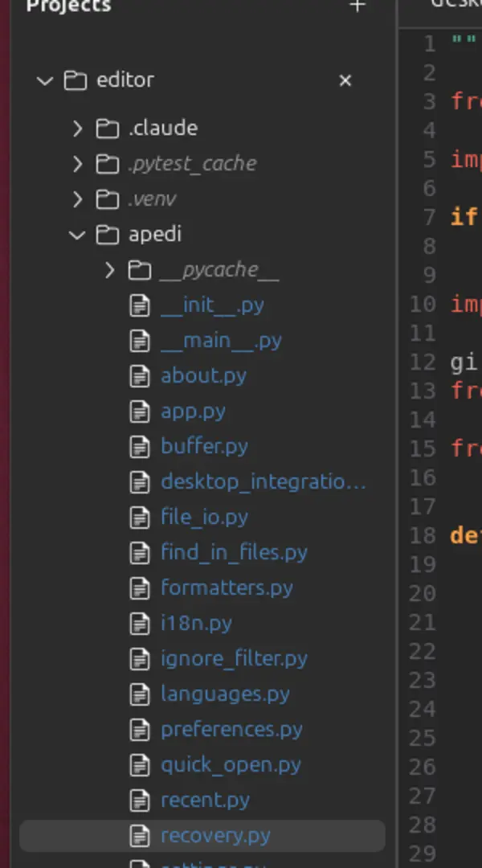Open quick_open.py from the tree
This screenshot has height=868, width=482.
[x=231, y=766]
